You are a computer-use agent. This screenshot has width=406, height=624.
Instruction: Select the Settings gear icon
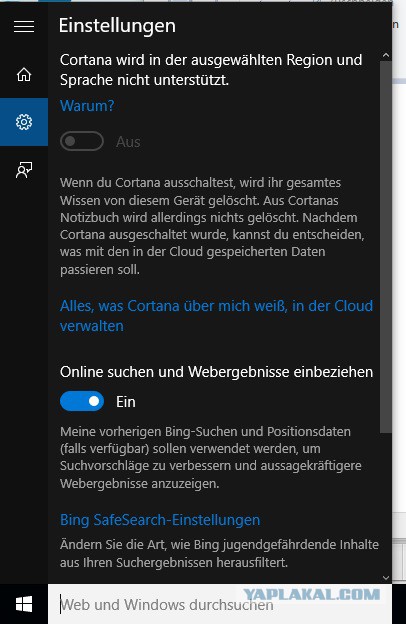[24, 122]
